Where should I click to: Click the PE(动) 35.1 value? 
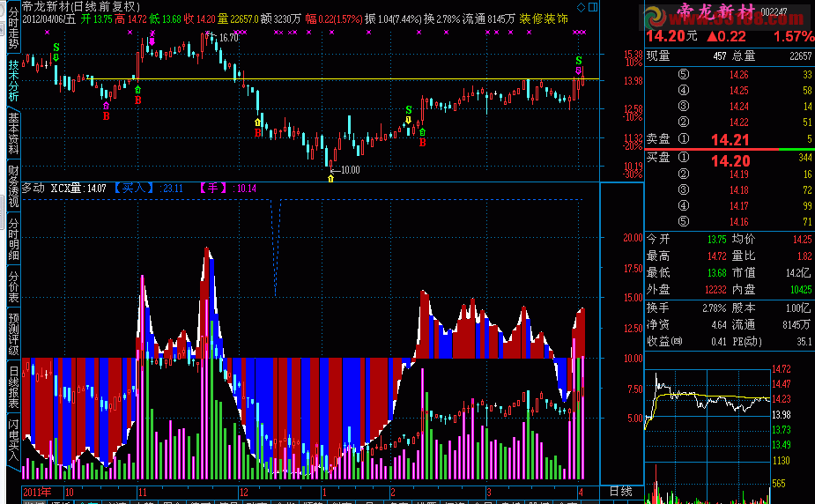[804, 341]
